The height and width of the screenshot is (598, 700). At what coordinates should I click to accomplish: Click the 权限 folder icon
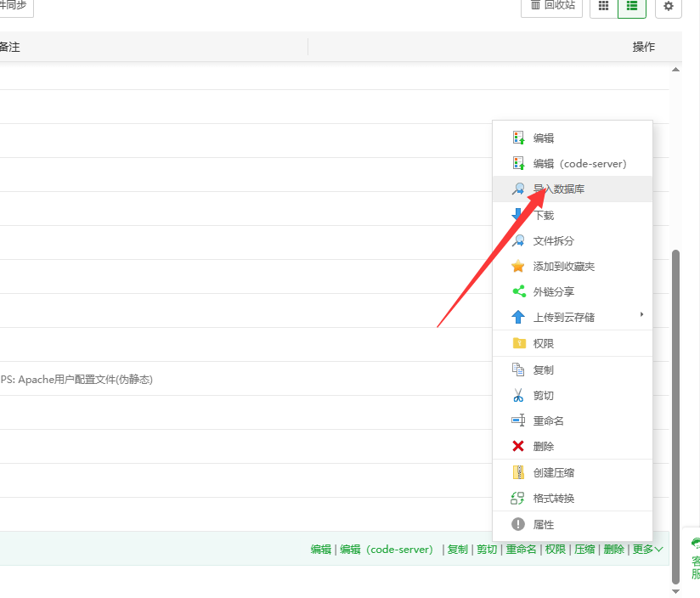point(519,343)
